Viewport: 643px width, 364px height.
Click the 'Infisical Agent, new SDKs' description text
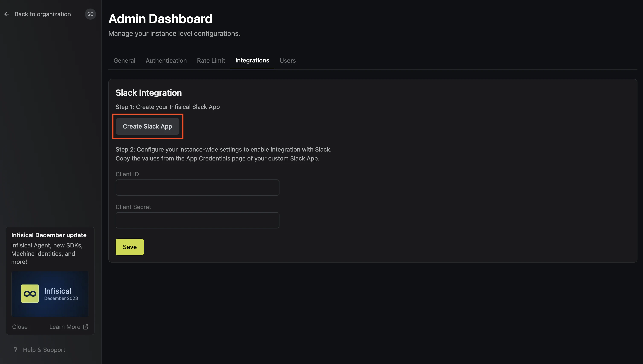47,254
